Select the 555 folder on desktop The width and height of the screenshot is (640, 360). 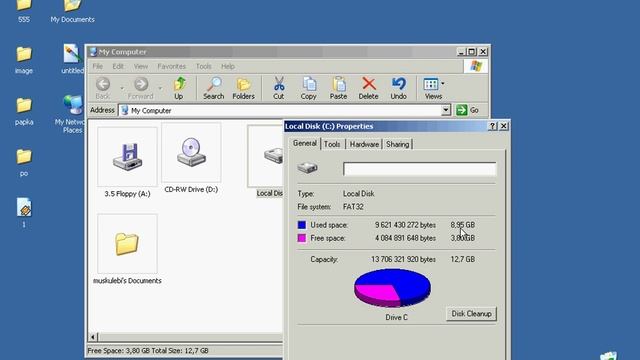point(24,11)
